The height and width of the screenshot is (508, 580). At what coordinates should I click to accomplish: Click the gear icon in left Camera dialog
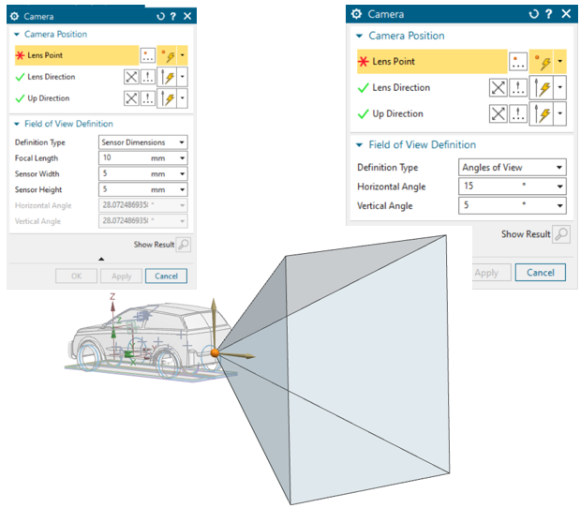coord(14,16)
